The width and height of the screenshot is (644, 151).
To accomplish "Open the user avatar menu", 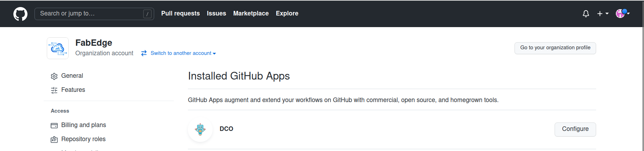I will tap(623, 13).
